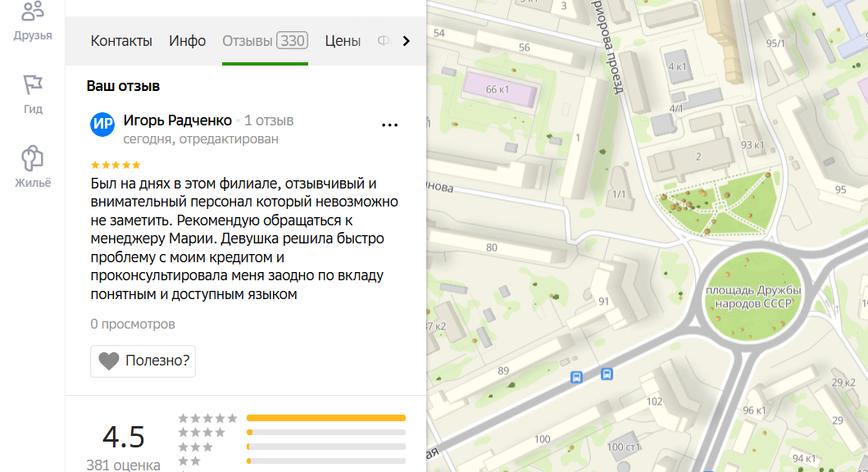
Task: Open the three-dot menu of the review
Action: [389, 125]
